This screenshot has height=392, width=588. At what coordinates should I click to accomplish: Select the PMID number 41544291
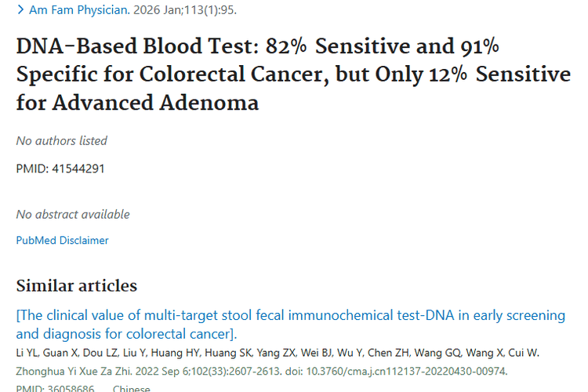pyautogui.click(x=77, y=169)
